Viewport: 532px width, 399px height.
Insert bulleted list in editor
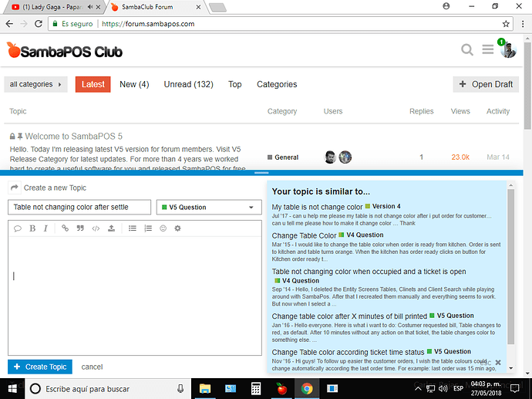coord(133,228)
